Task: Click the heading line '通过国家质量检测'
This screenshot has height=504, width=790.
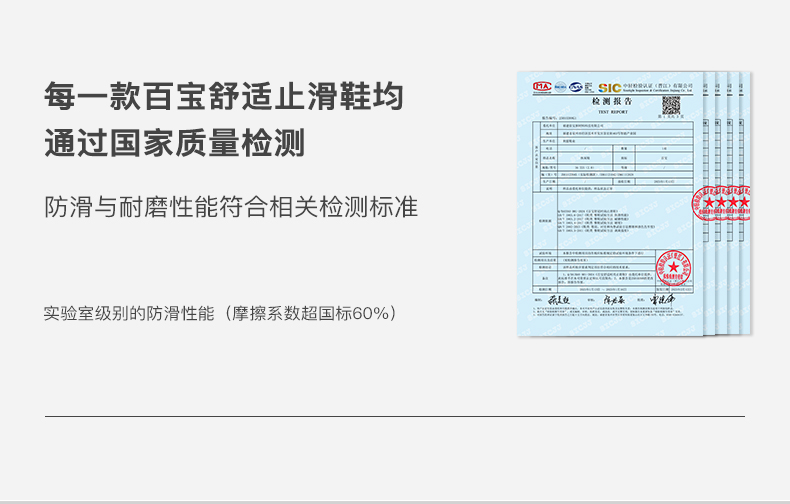Action: click(175, 143)
